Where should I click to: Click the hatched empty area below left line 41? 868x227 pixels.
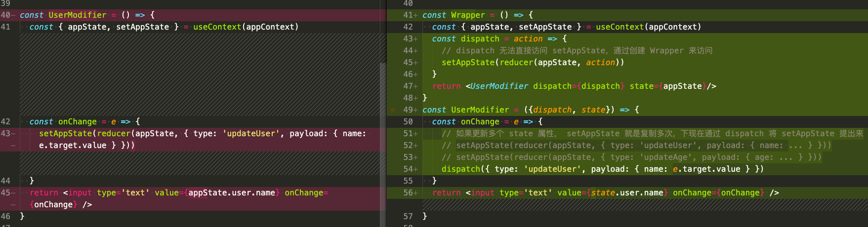198,74
